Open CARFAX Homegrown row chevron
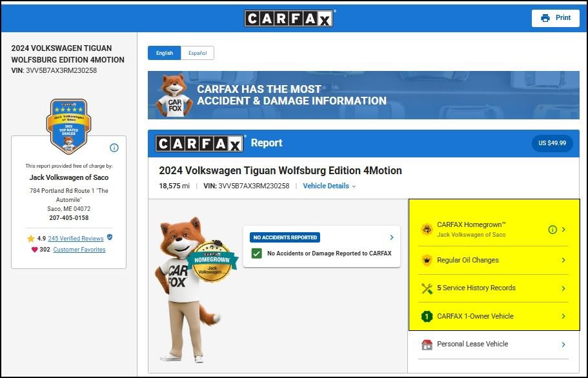The image size is (588, 378). (563, 229)
